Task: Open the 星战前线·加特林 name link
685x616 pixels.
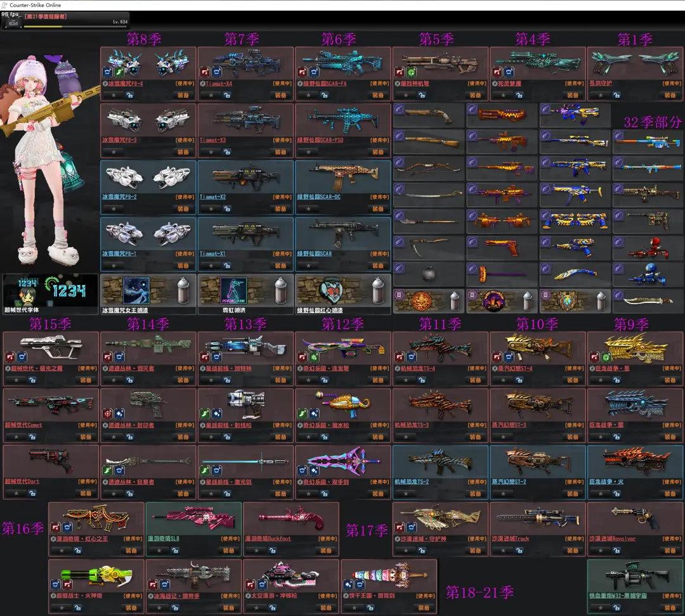Action: [228, 368]
